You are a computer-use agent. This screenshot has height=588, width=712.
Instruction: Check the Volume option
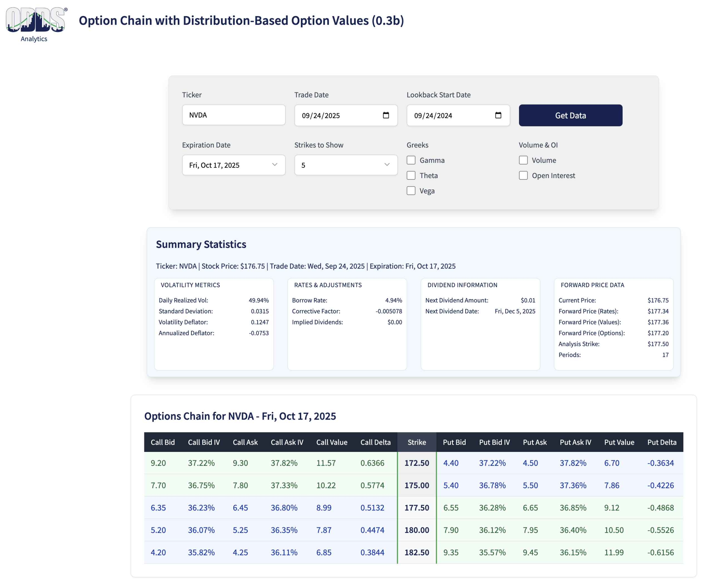(x=523, y=160)
